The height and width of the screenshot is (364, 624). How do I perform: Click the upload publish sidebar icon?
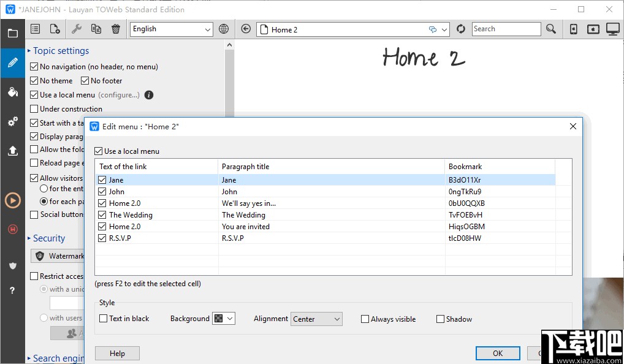point(12,151)
